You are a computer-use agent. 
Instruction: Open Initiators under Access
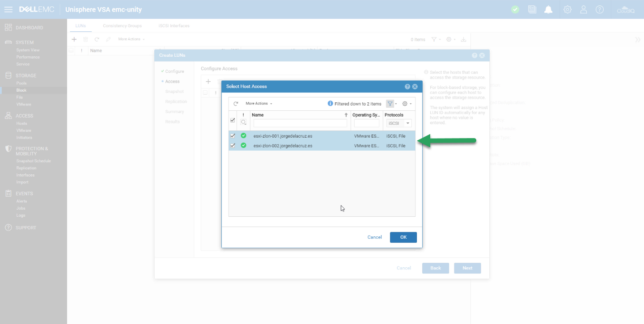pyautogui.click(x=24, y=138)
